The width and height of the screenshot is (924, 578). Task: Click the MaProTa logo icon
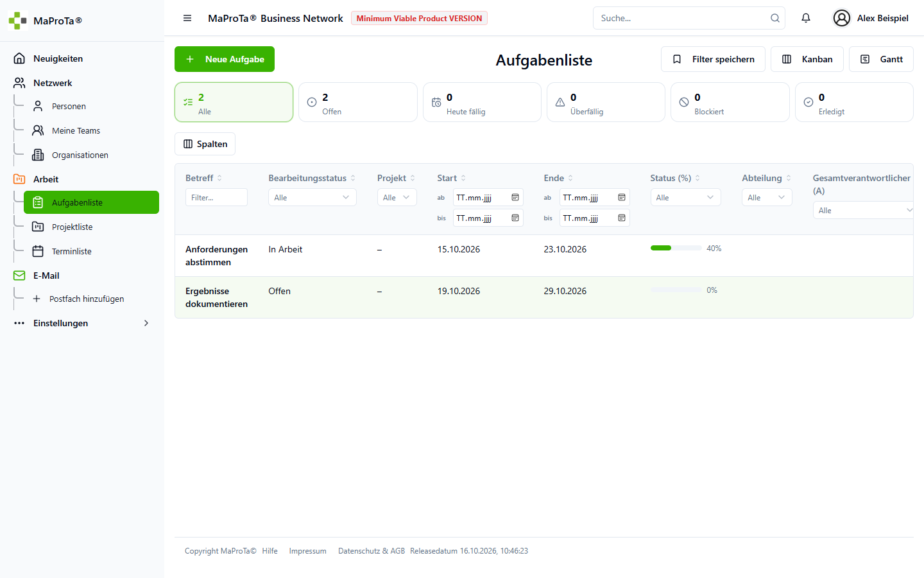(18, 21)
